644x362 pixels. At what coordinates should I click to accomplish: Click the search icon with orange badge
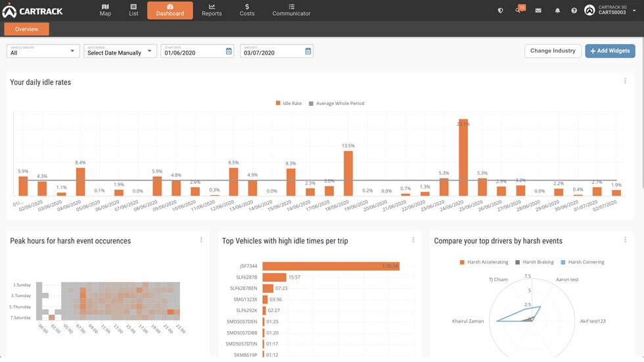(x=519, y=11)
